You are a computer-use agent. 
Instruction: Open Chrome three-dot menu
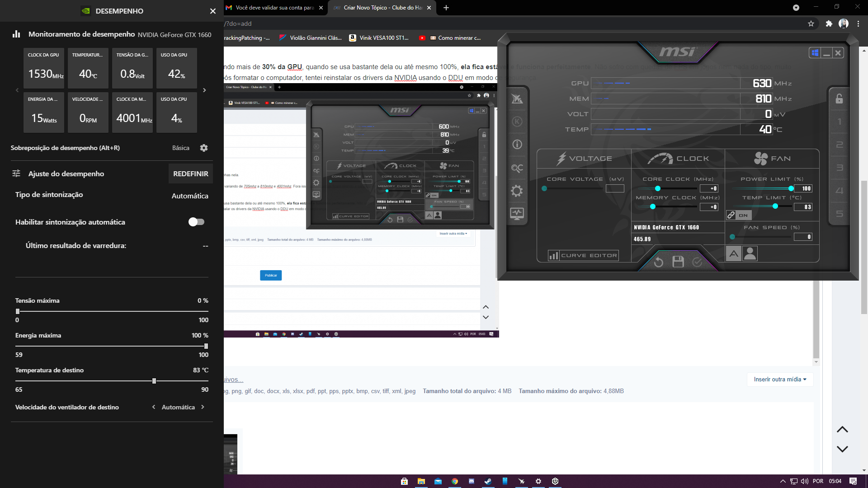tap(858, 23)
